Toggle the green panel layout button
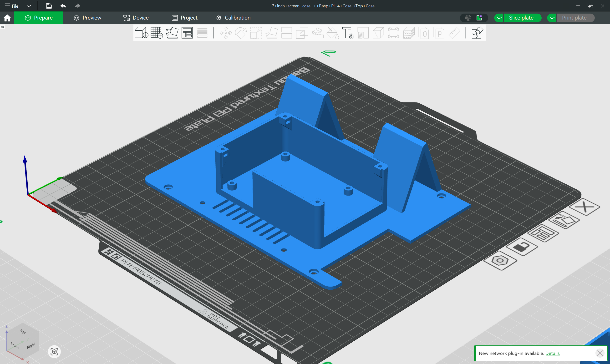Viewport: 610px width, 364px height. (479, 18)
